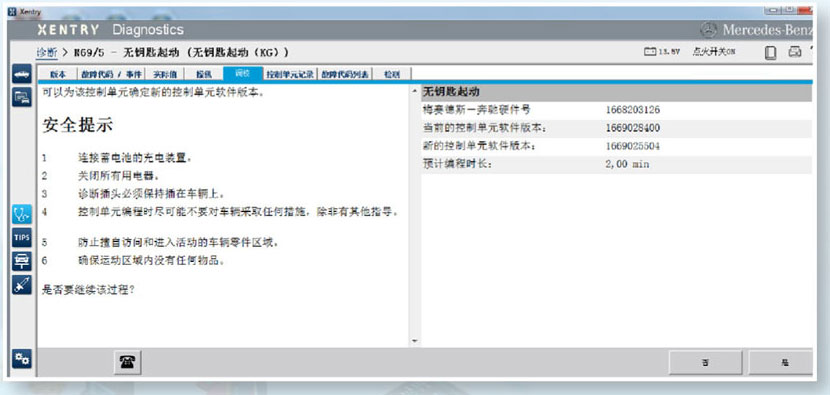Image resolution: width=830 pixels, height=395 pixels.
Task: Click safety item 连接蓄电池的充电装置
Action: (x=135, y=158)
